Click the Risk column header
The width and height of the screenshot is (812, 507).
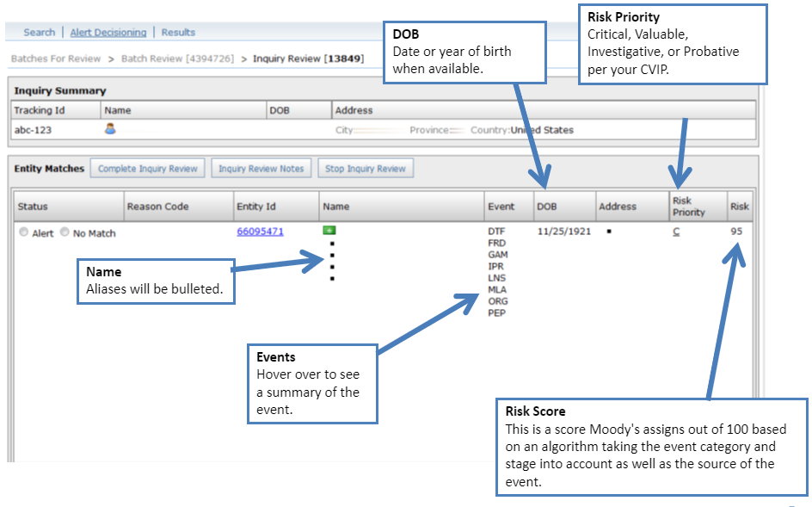click(x=740, y=207)
